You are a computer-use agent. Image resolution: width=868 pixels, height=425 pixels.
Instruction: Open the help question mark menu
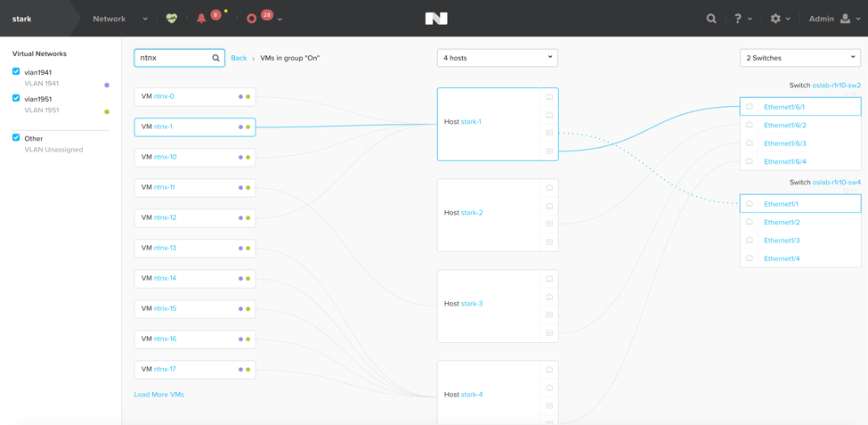point(738,19)
